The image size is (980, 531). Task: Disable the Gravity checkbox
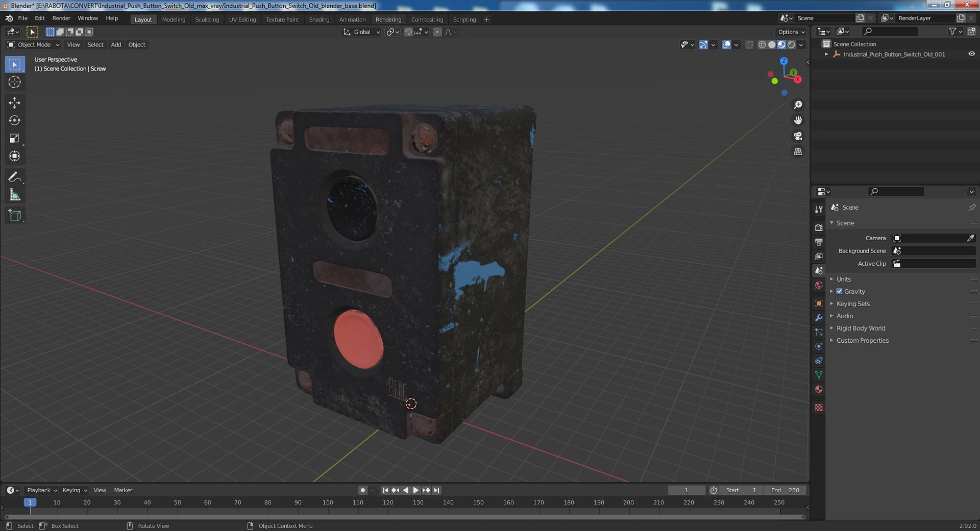click(839, 291)
